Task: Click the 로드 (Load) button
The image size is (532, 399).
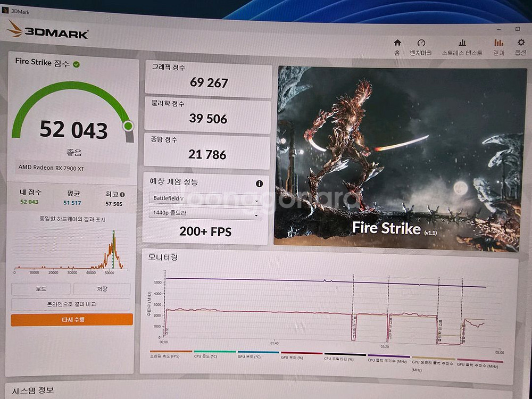Action: click(x=41, y=289)
